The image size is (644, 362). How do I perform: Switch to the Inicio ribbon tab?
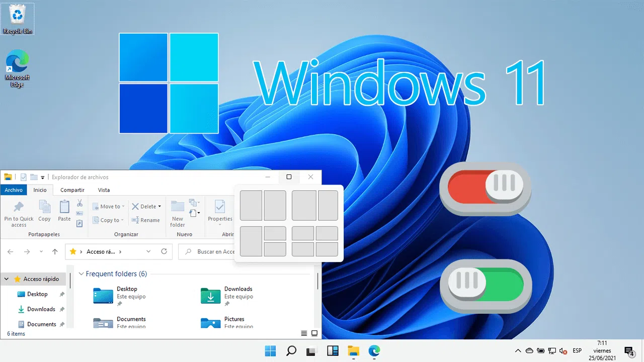tap(40, 190)
